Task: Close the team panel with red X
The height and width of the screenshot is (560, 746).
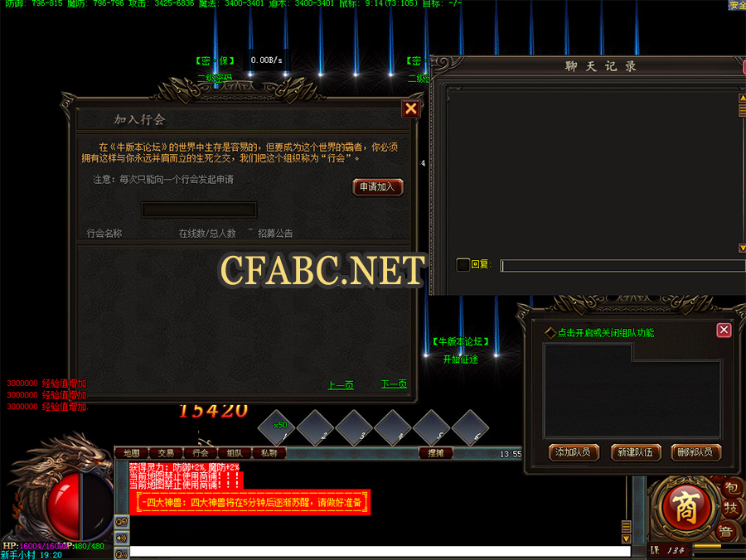Action: click(724, 330)
